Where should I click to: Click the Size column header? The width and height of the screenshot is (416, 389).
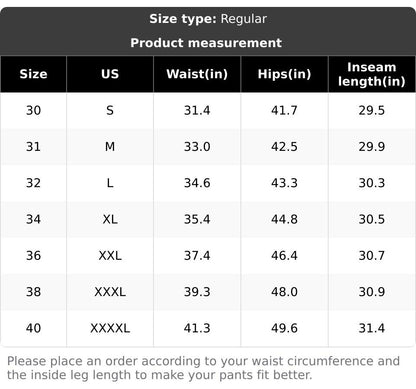point(33,74)
